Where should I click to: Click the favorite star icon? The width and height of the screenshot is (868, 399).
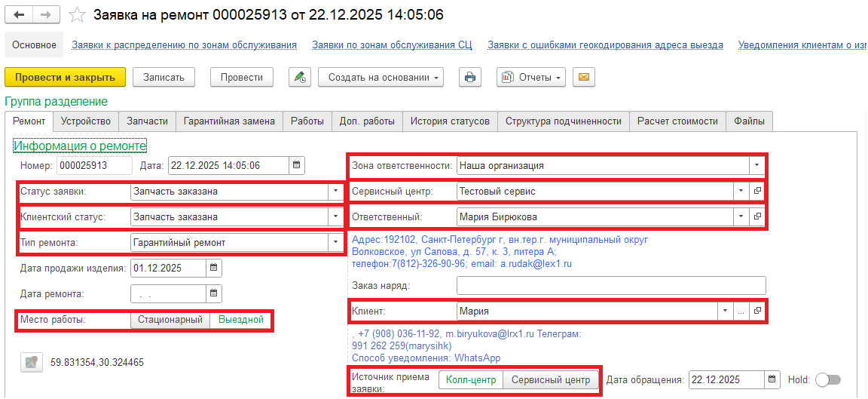coord(76,15)
